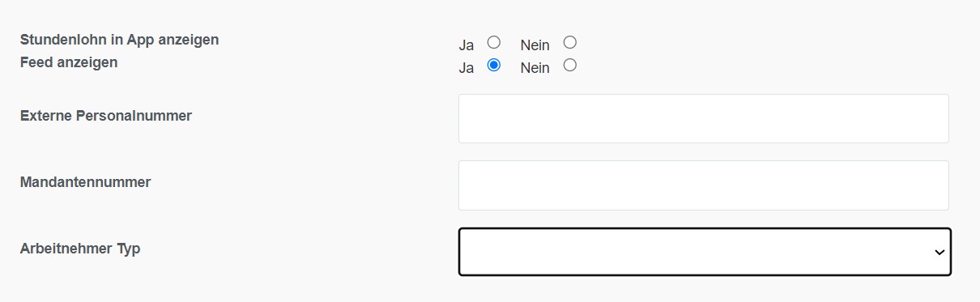980x302 pixels.
Task: Set Feed anzeigen to Nein
Action: click(570, 65)
